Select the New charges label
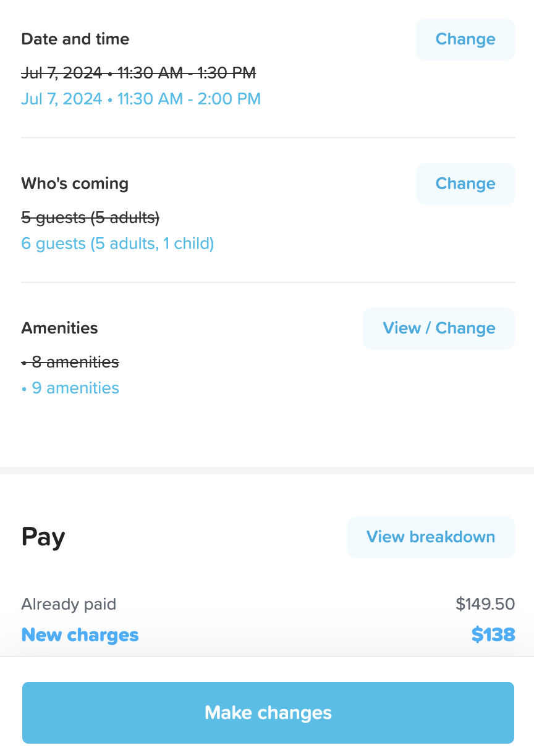The height and width of the screenshot is (756, 534). point(80,635)
